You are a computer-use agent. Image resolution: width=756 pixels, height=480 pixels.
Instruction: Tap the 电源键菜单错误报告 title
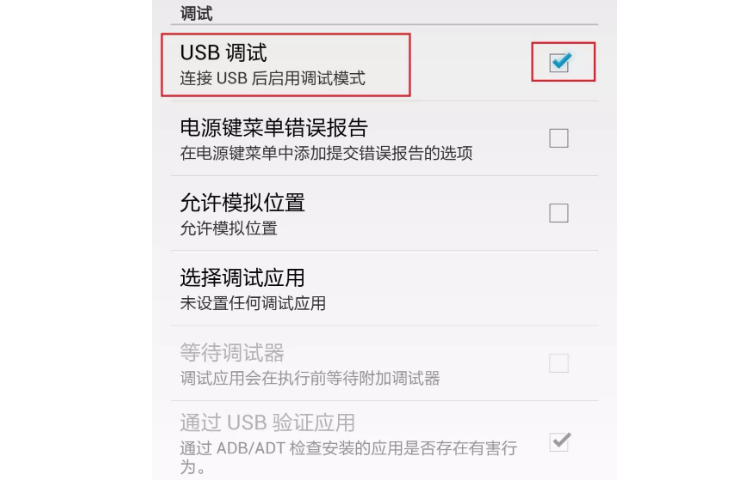click(x=274, y=128)
